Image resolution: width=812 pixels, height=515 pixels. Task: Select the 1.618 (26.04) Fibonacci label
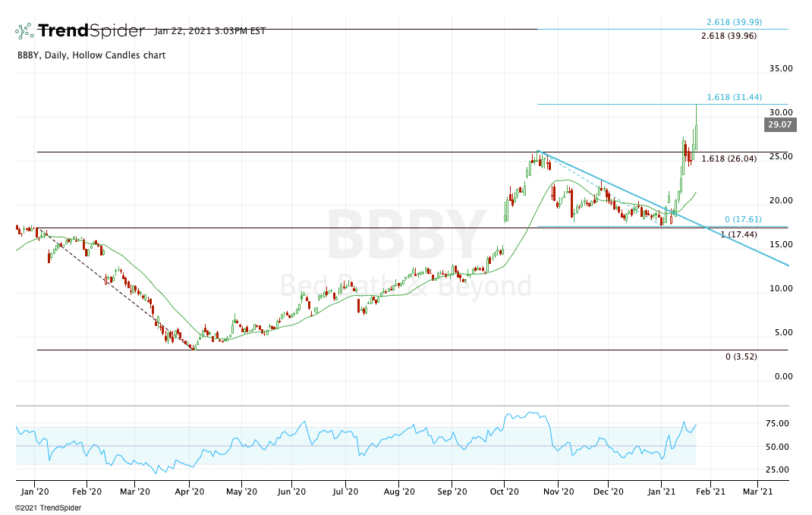tap(729, 159)
